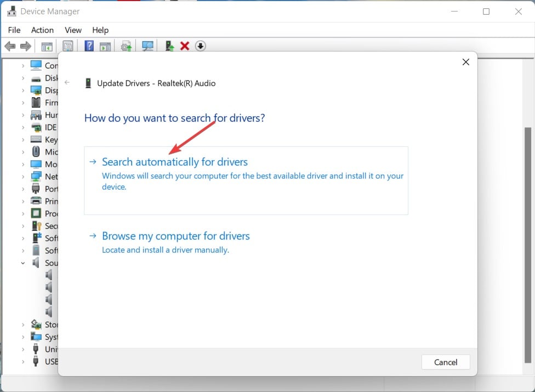Select the icon beside the 'Sto' row
535x392 pixels.
tap(36, 324)
